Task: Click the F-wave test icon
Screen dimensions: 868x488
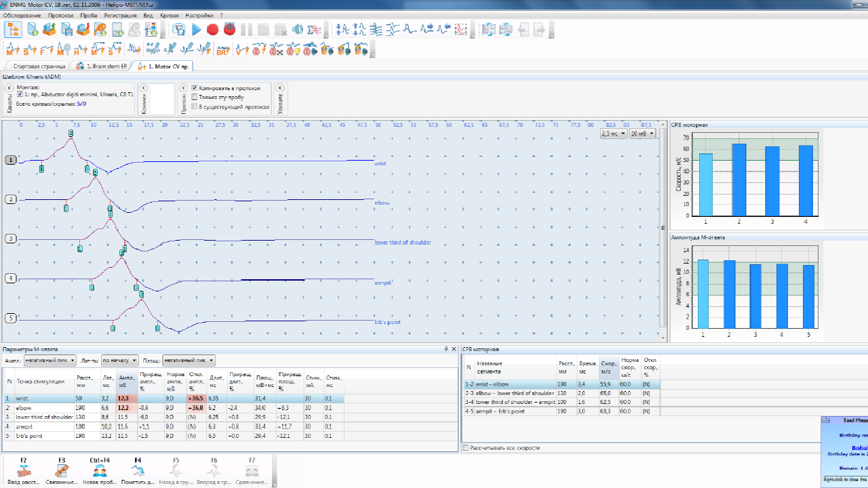Action: 46,49
